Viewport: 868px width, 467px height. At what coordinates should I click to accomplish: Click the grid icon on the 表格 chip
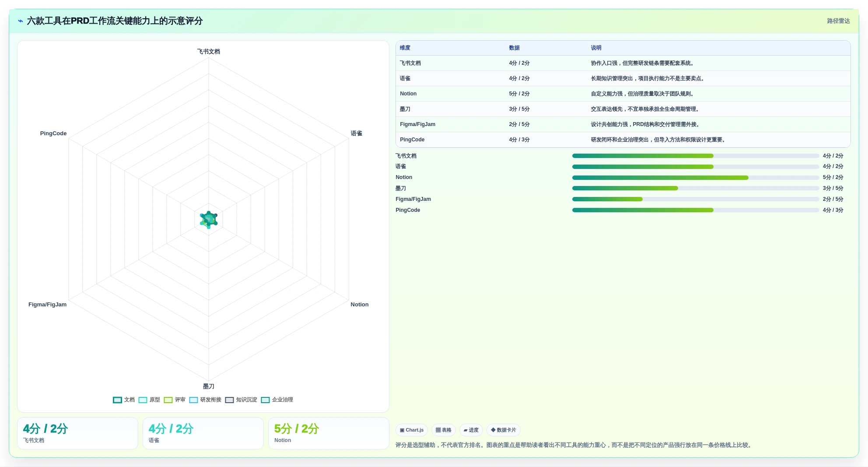pos(438,430)
